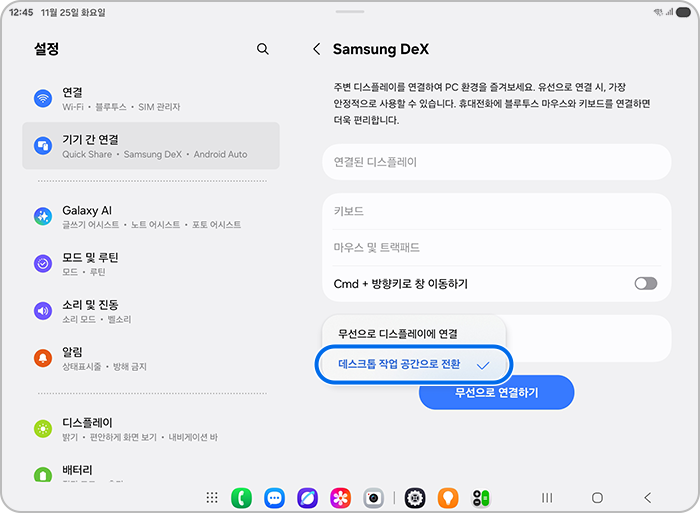The height and width of the screenshot is (513, 700).
Task: Tap the green 디스플레이 sun icon
Action: tap(43, 429)
